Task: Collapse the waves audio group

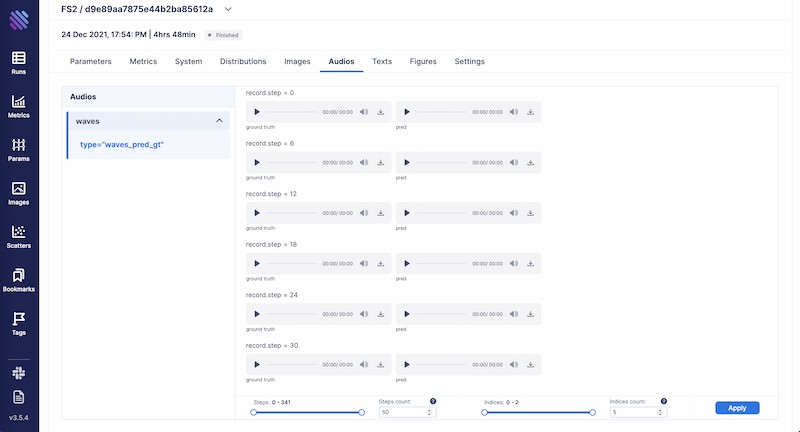Action: (219, 121)
